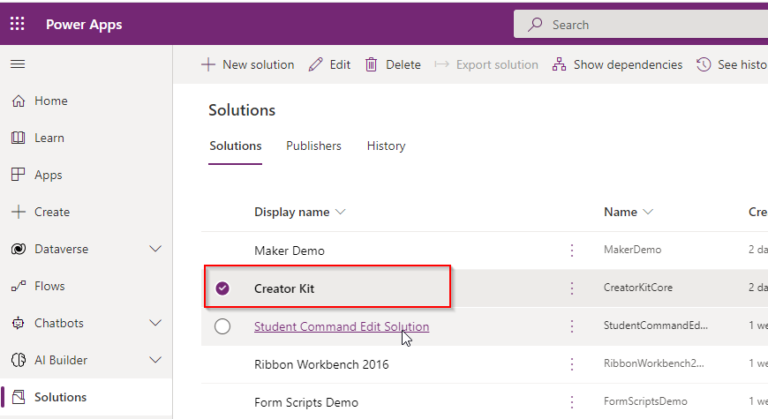Click the Dataverse swirl icon
This screenshot has height=419, width=768.
18,249
